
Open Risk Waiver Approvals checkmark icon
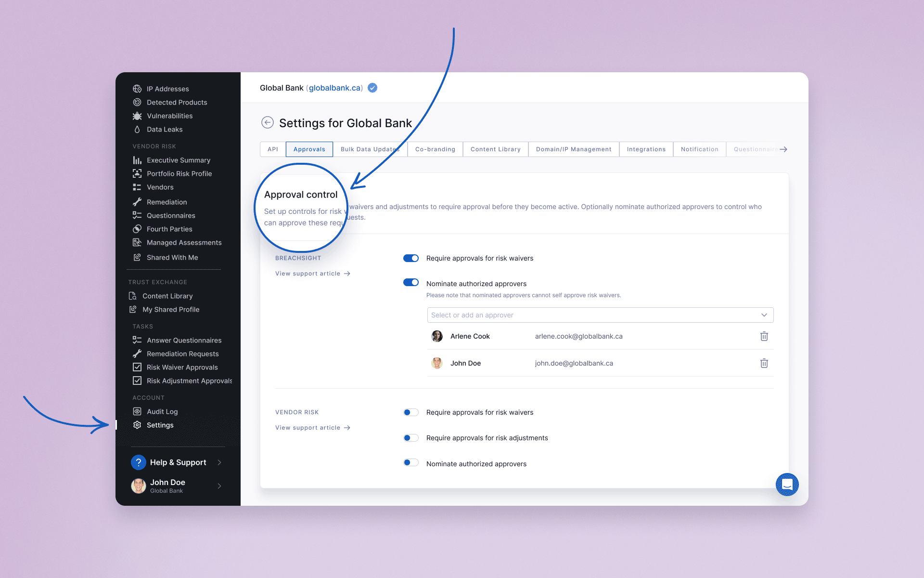(137, 367)
